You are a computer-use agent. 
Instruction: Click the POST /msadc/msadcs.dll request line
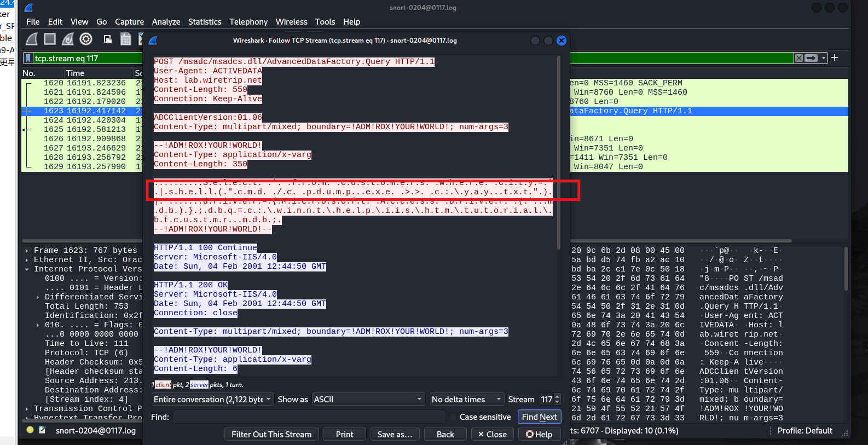click(294, 62)
